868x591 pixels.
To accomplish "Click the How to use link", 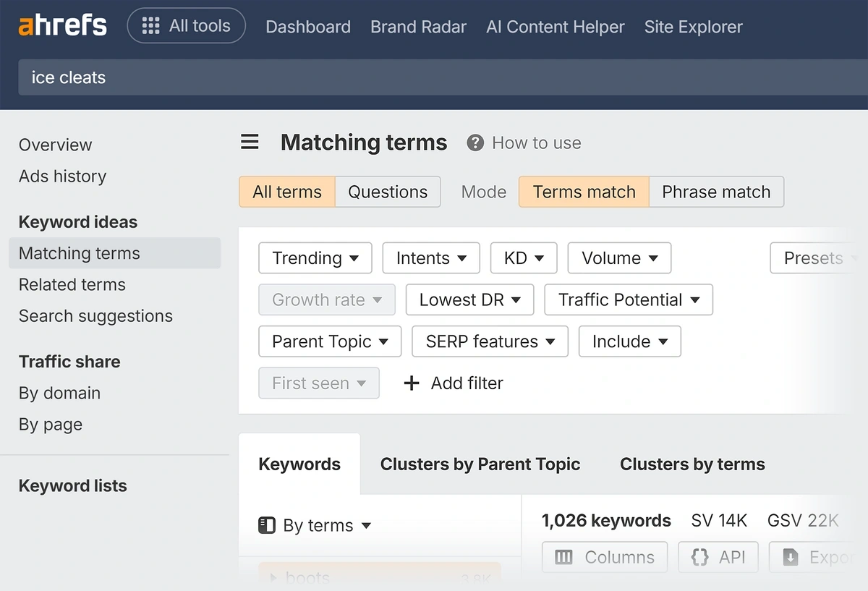I will [x=537, y=143].
